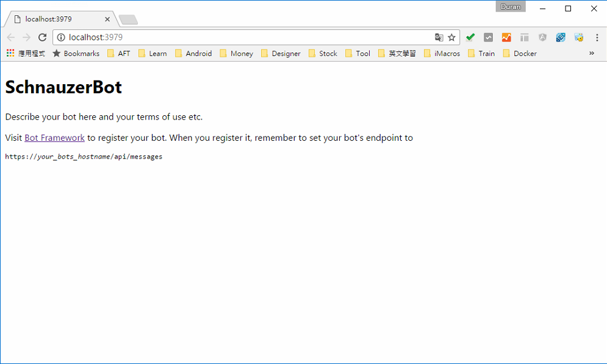Maximize the Chrome window
The height and width of the screenshot is (364, 607).
pos(568,9)
